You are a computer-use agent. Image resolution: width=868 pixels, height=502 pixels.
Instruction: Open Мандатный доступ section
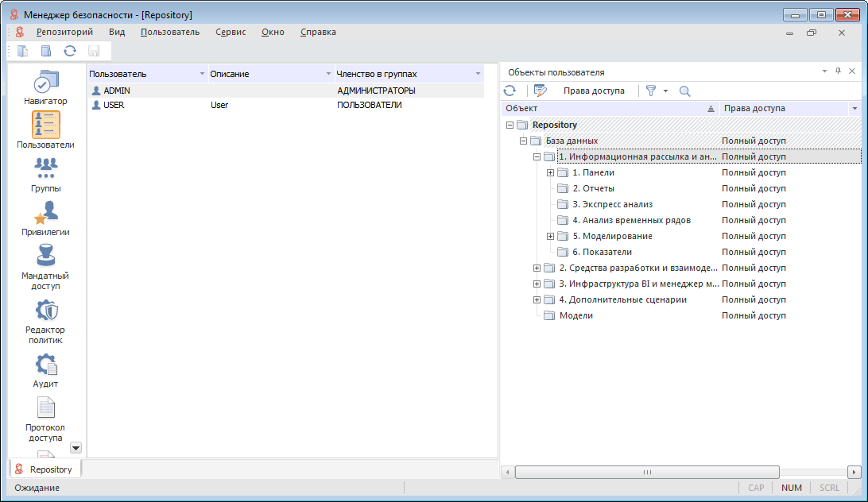point(45,265)
